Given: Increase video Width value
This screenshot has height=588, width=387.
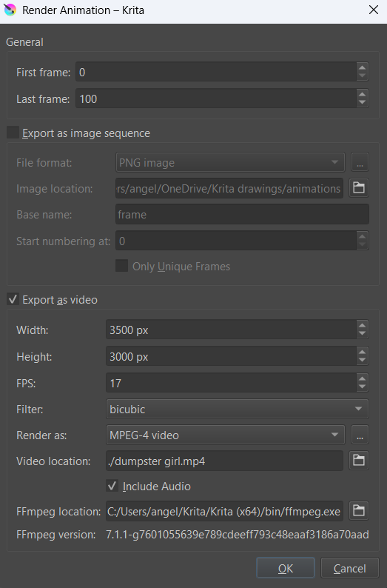Looking at the screenshot, I should (x=362, y=325).
